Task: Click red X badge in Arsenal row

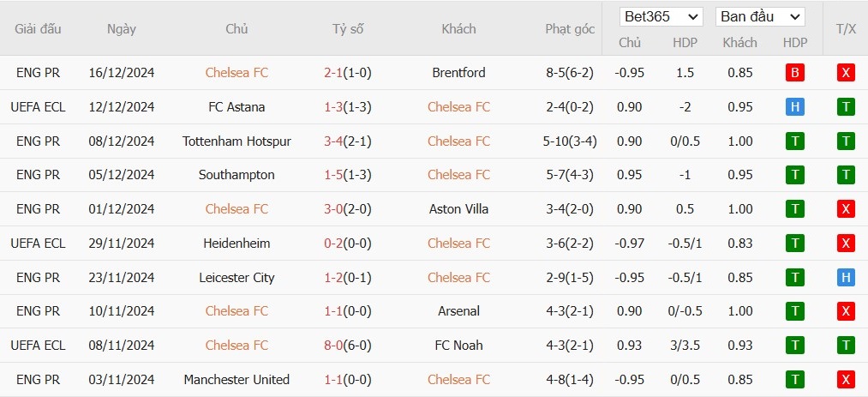Action: click(846, 311)
